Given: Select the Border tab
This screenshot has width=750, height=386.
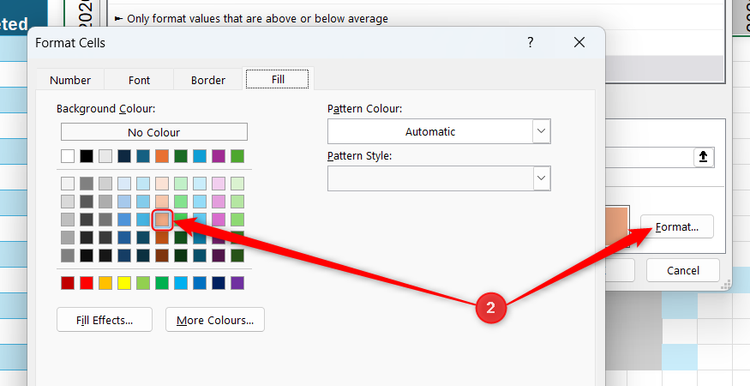Looking at the screenshot, I should point(208,80).
